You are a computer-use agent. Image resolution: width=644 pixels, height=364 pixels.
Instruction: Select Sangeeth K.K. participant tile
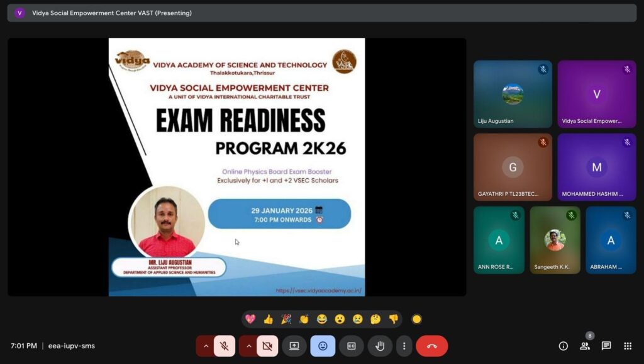click(x=555, y=240)
